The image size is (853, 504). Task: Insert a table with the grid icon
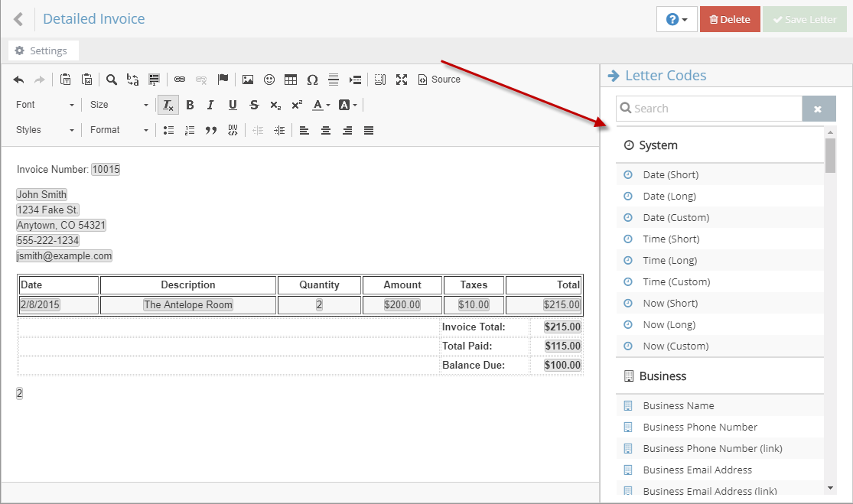click(291, 80)
